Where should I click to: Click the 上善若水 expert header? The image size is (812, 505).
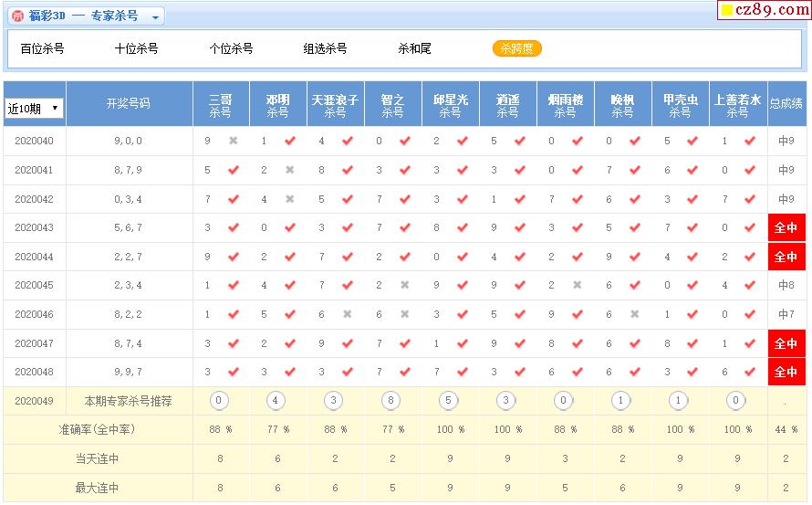pos(737,105)
